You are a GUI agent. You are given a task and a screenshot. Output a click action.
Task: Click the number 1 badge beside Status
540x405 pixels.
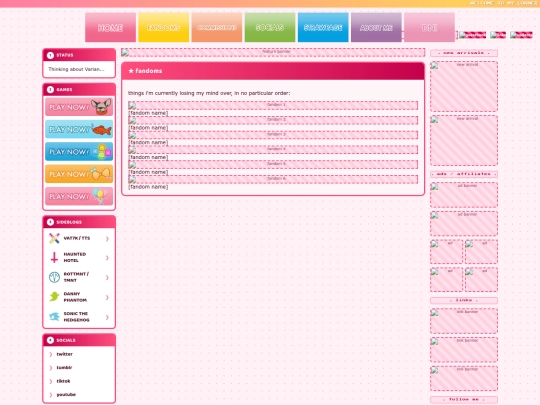(x=50, y=55)
